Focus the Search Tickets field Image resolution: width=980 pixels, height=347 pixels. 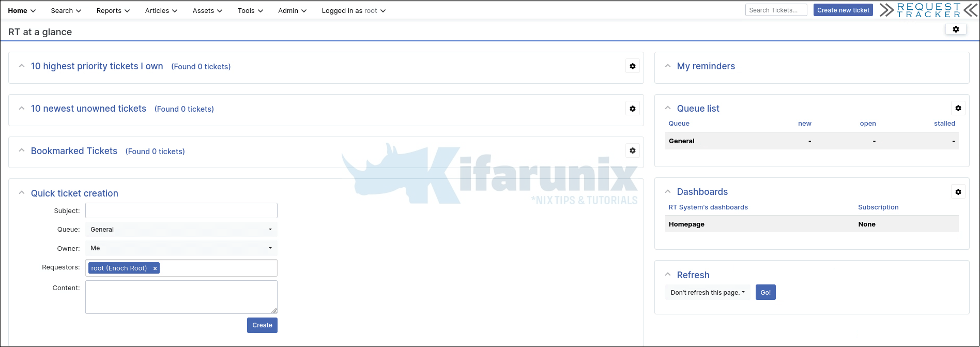(x=776, y=10)
